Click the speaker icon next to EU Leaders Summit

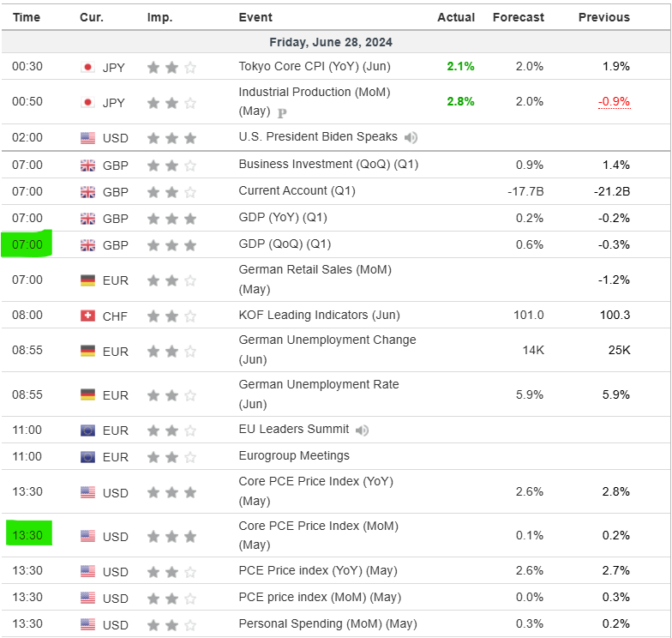(x=363, y=430)
